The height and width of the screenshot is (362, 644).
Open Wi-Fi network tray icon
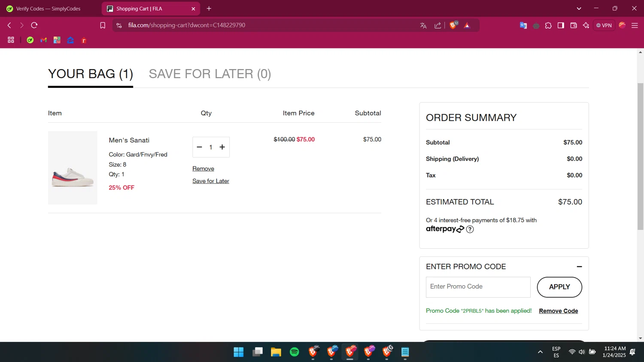[x=572, y=352]
